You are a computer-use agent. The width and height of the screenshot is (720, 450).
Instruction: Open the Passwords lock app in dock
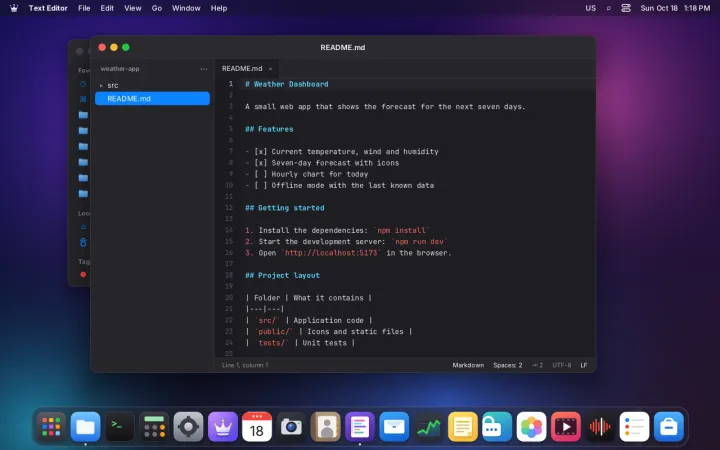click(x=497, y=427)
